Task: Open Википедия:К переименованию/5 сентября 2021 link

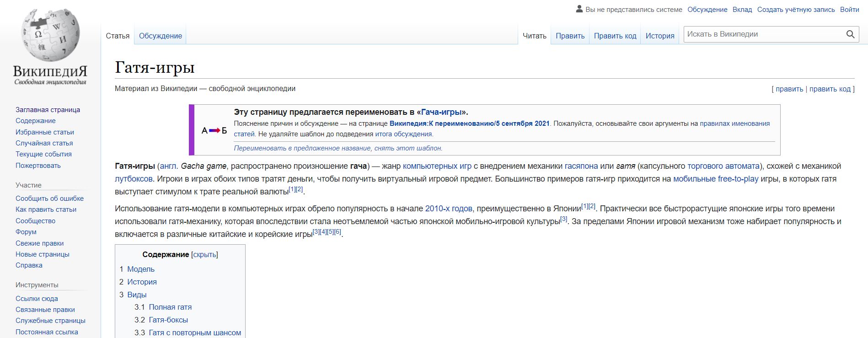Action: click(x=470, y=123)
